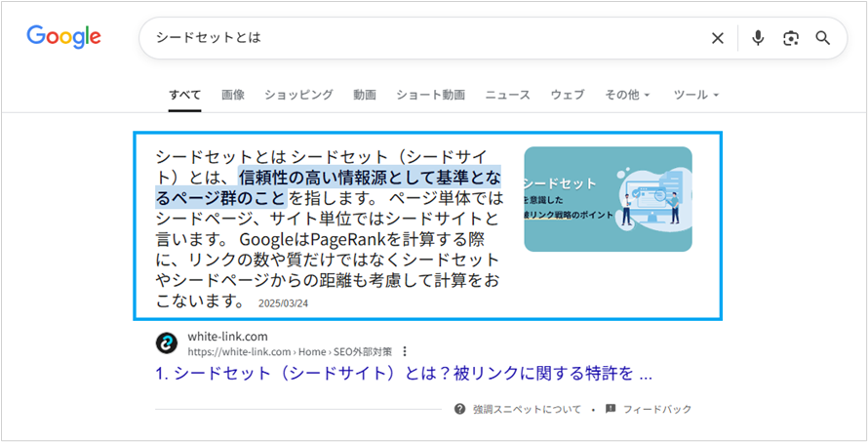Open image search camera icon
The height and width of the screenshot is (442, 868).
coord(791,38)
